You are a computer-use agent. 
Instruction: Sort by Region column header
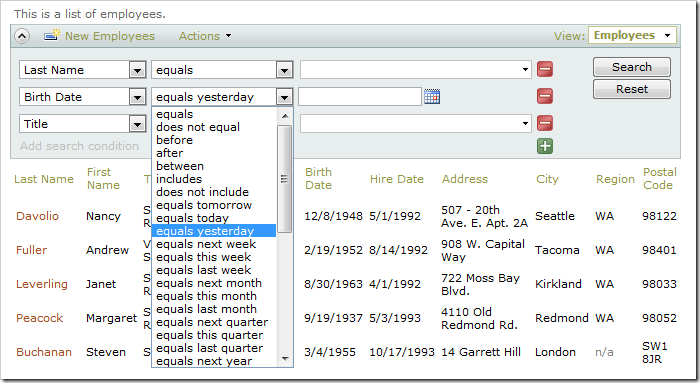click(615, 179)
